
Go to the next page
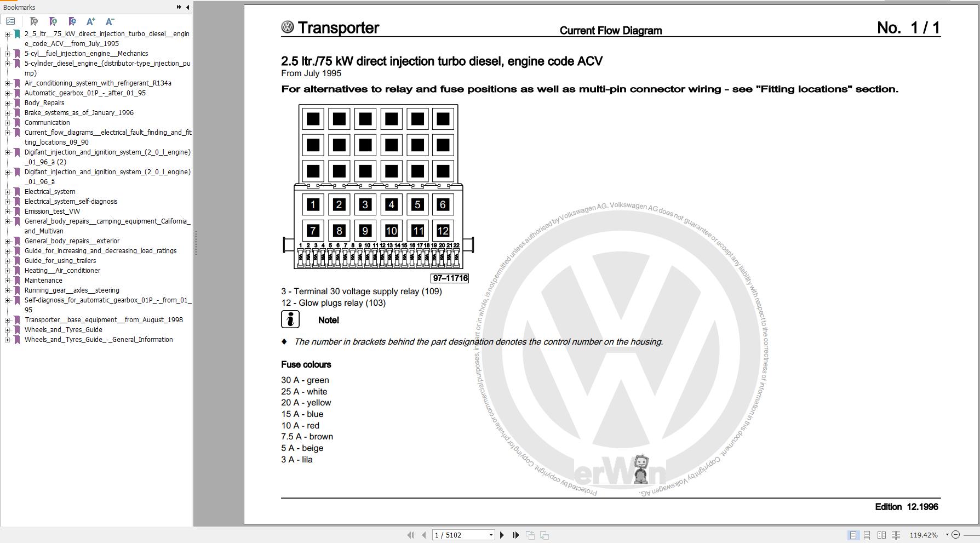[x=502, y=535]
